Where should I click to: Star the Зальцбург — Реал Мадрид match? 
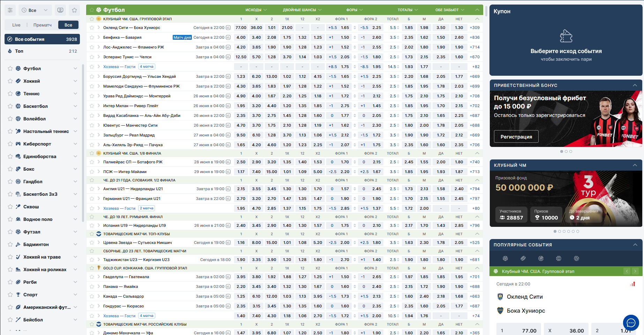[92, 135]
